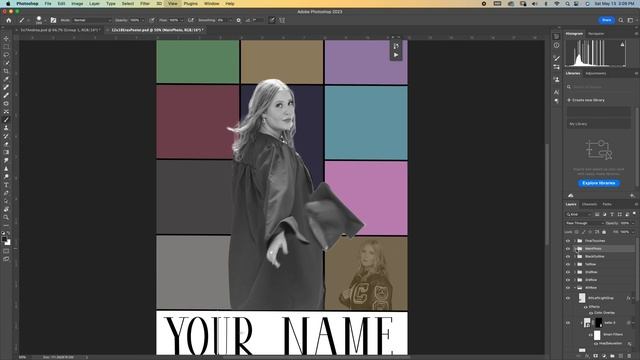Open smoothing options gear icon
This screenshot has height=360, width=640.
[239, 20]
